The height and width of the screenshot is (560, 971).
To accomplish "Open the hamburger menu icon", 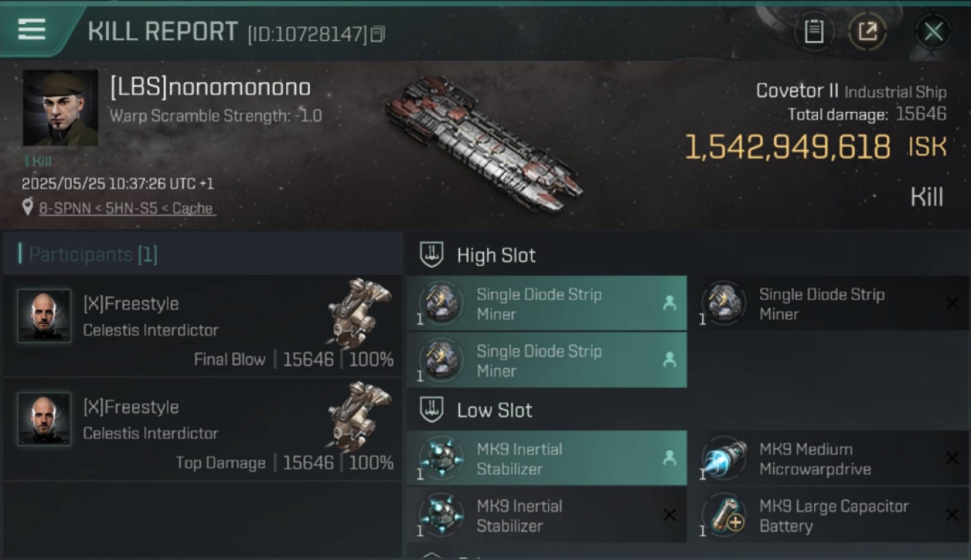I will 31,30.
